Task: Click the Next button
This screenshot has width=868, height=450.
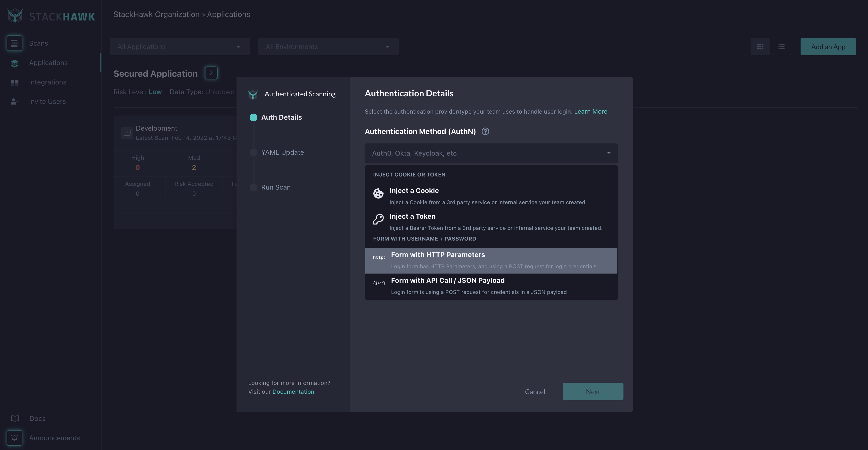Action: point(593,392)
